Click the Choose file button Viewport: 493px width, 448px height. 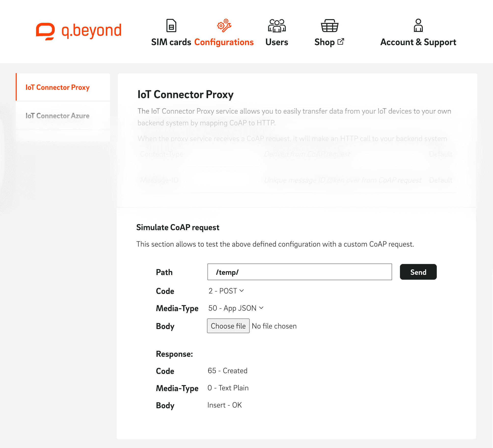[x=228, y=326]
